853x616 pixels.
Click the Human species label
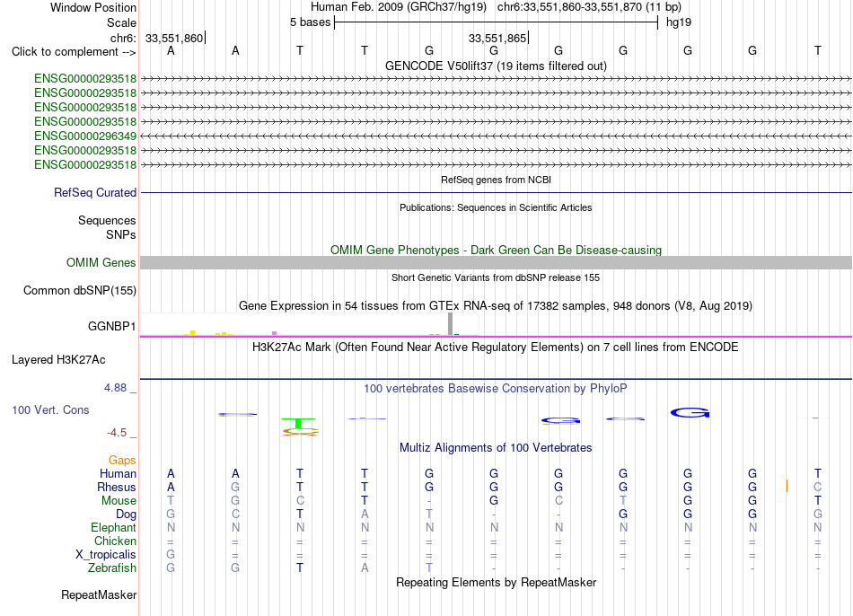118,474
